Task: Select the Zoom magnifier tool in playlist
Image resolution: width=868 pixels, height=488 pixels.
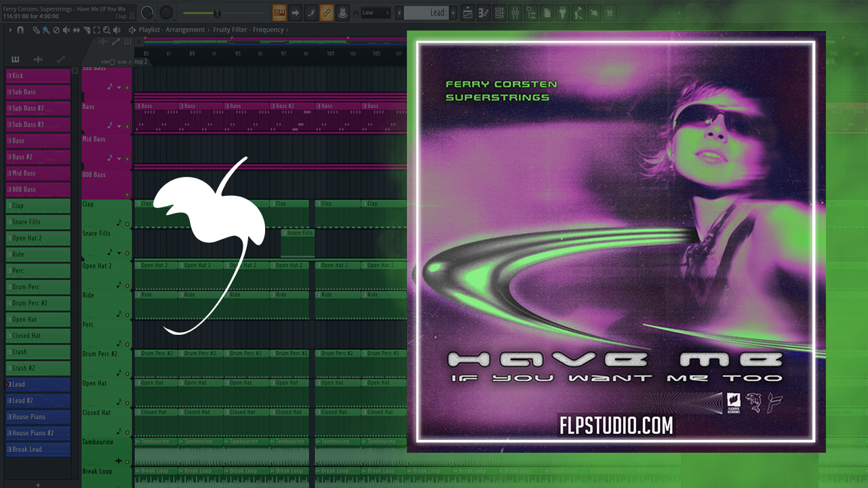Action: [106, 30]
